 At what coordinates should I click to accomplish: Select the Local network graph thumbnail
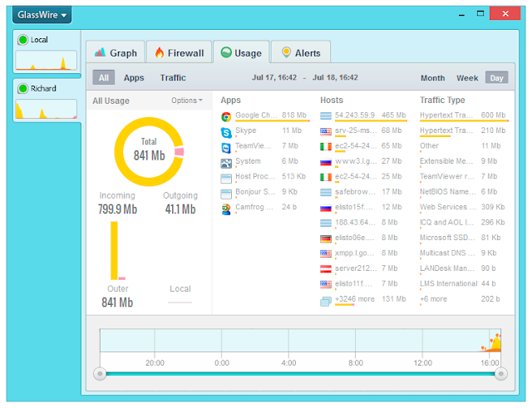click(47, 61)
